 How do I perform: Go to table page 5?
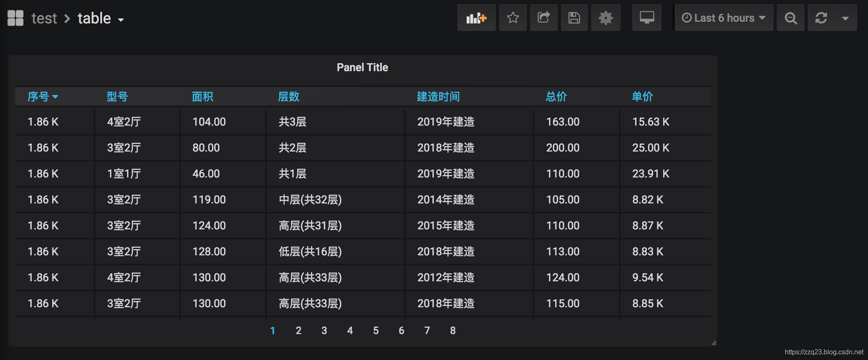tap(376, 331)
